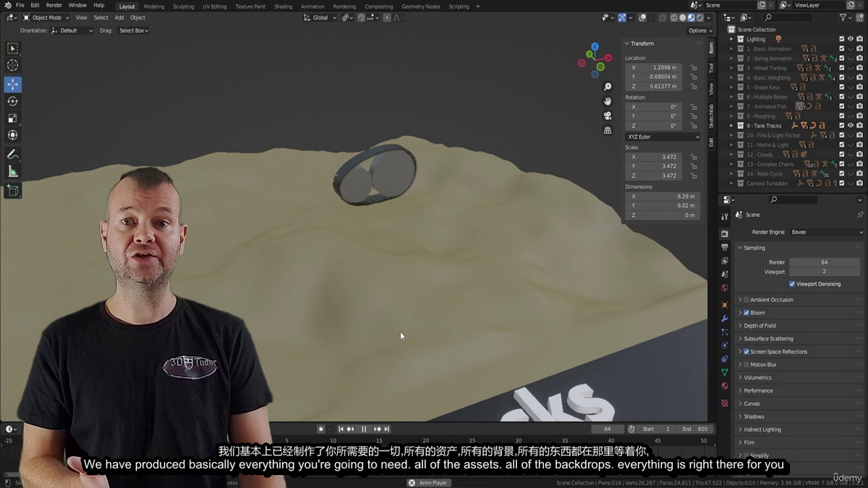868x488 pixels.
Task: Open the Render Engine Eevee dropdown
Action: pyautogui.click(x=826, y=232)
